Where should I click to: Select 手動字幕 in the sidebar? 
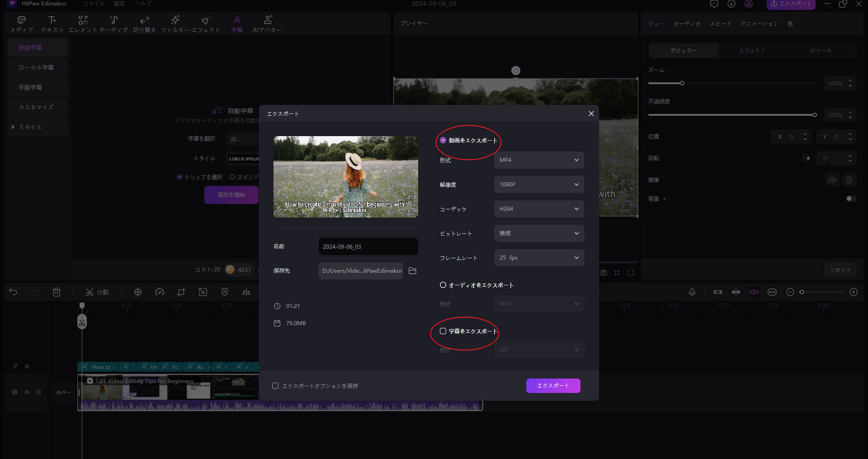pyautogui.click(x=38, y=87)
